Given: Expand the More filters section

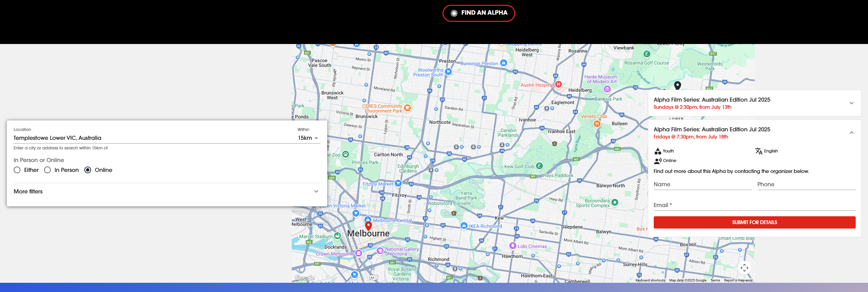Looking at the screenshot, I should 167,191.
